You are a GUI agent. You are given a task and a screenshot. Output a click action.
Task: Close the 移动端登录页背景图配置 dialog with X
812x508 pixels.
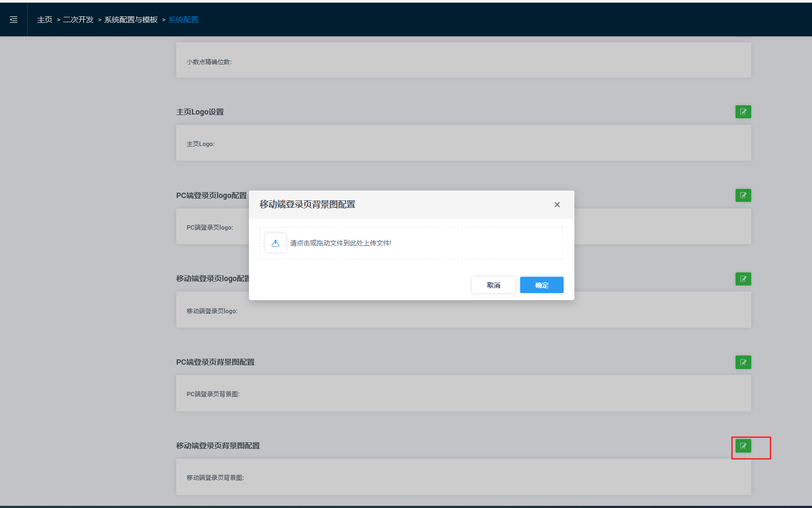(557, 205)
